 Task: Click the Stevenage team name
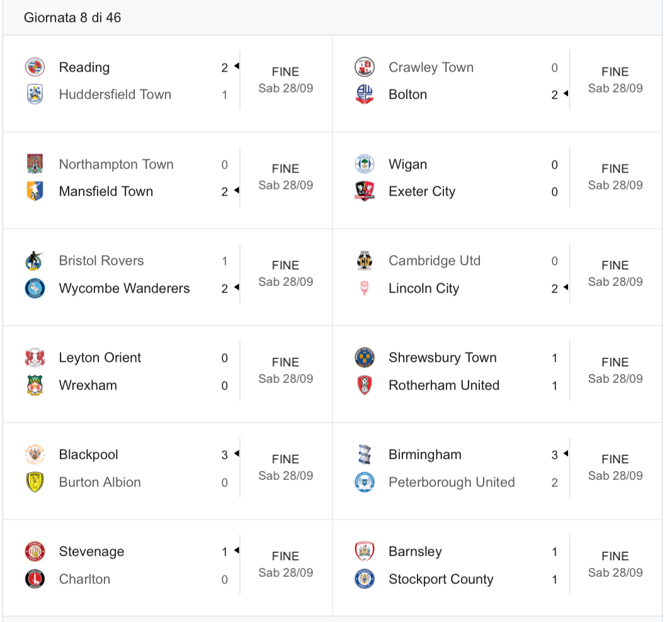91,551
